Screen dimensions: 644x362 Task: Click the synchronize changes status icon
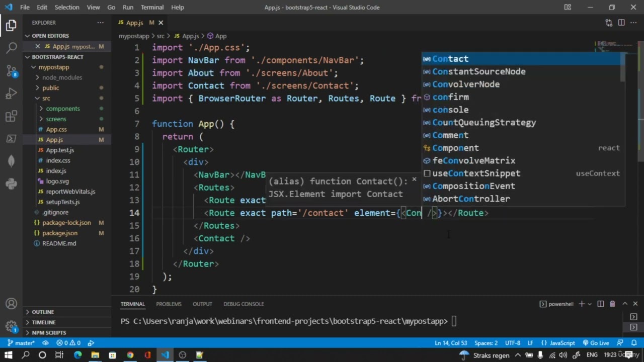point(45,343)
